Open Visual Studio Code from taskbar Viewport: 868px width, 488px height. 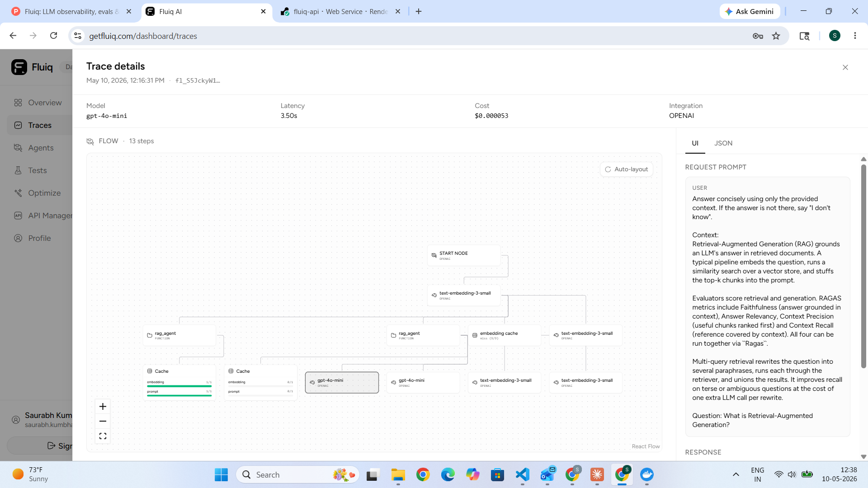(522, 474)
